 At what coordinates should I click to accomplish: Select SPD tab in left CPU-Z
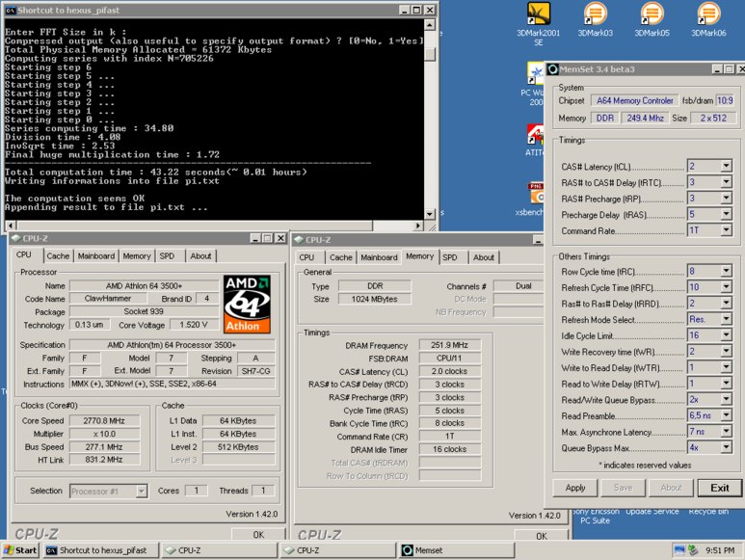pyautogui.click(x=168, y=256)
